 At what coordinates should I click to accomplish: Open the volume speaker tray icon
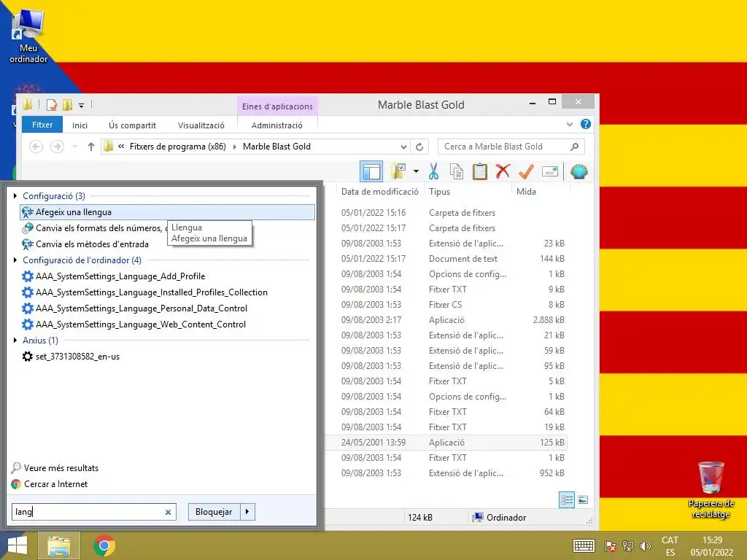(646, 546)
